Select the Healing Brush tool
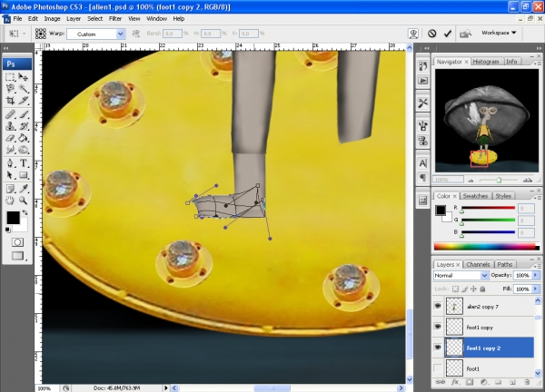Screen dimensions: 545x392 (x=10, y=114)
